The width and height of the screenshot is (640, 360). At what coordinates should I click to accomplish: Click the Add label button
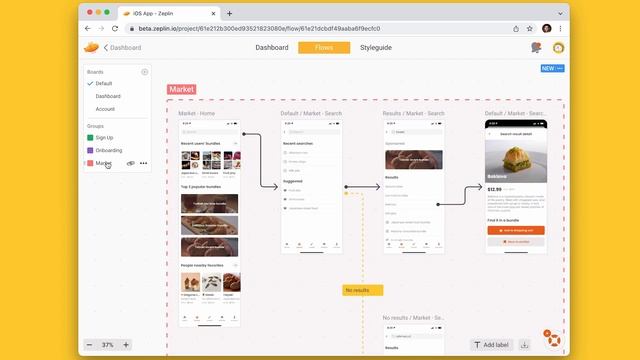pyautogui.click(x=491, y=345)
